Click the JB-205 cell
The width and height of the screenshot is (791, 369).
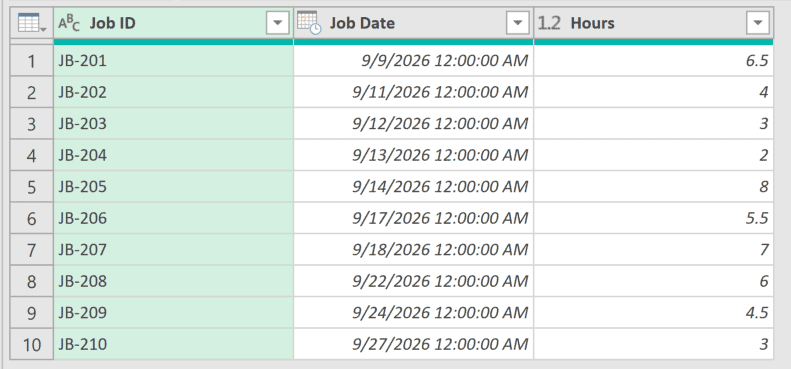(x=174, y=187)
